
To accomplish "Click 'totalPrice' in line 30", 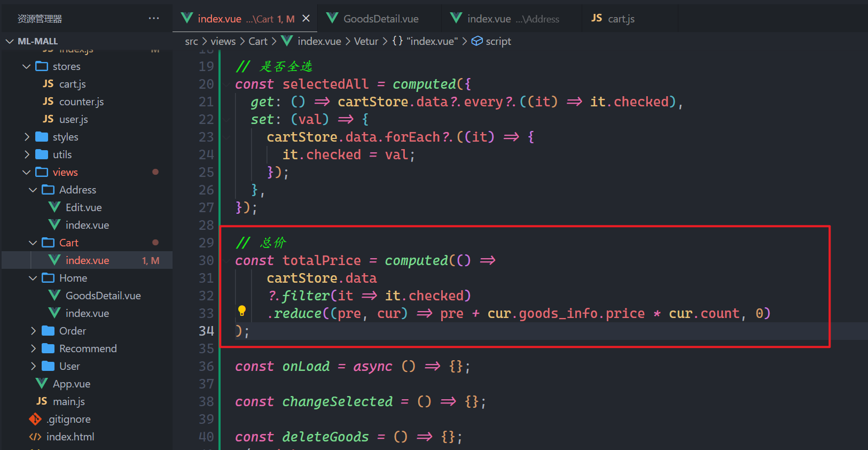I will pos(322,261).
